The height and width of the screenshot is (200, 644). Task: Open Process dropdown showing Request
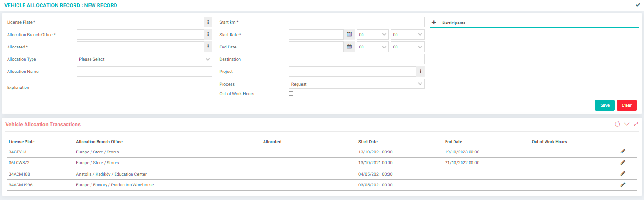(357, 84)
